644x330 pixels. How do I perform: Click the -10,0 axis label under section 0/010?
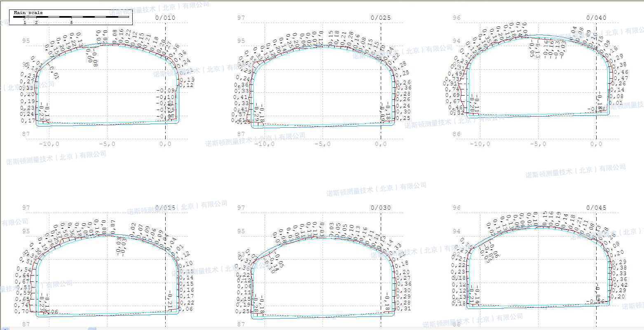click(x=49, y=144)
